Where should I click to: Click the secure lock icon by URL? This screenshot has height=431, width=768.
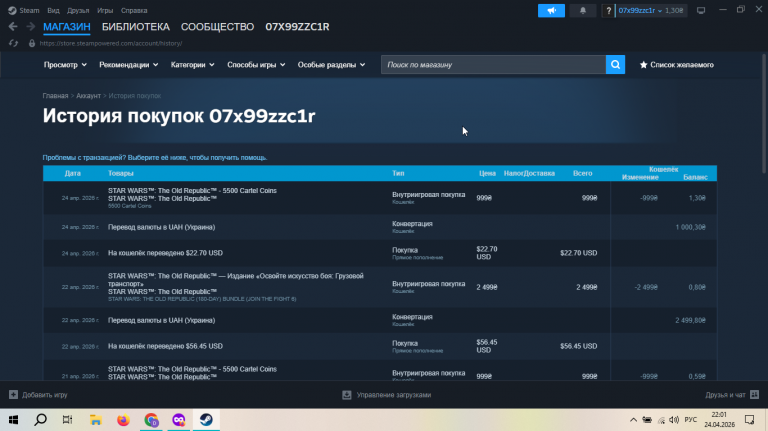(x=32, y=43)
